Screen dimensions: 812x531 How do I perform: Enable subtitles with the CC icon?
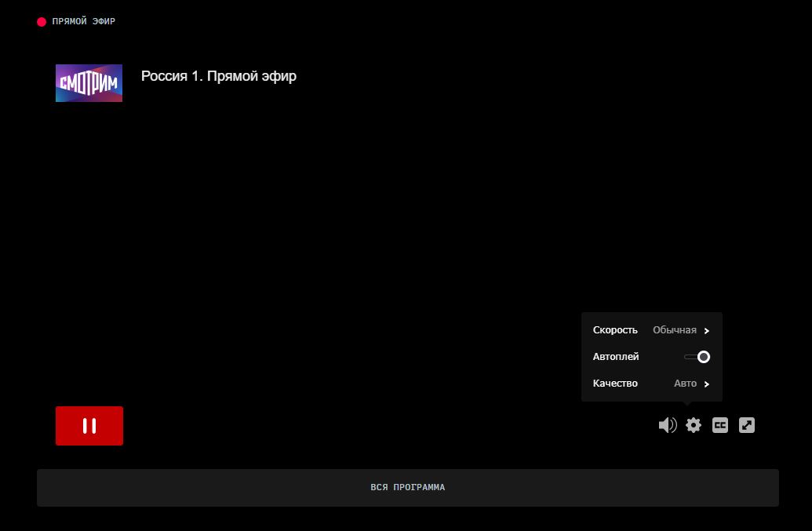[720, 425]
